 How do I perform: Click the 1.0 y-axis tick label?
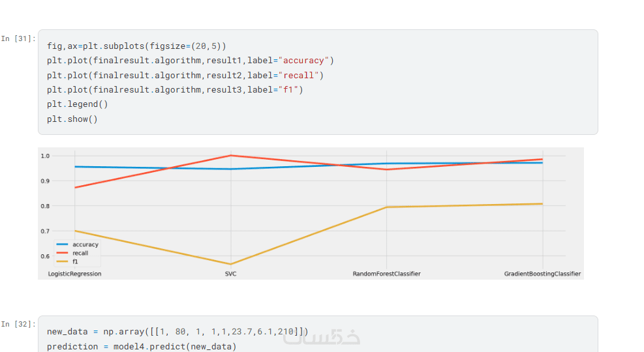(x=44, y=156)
